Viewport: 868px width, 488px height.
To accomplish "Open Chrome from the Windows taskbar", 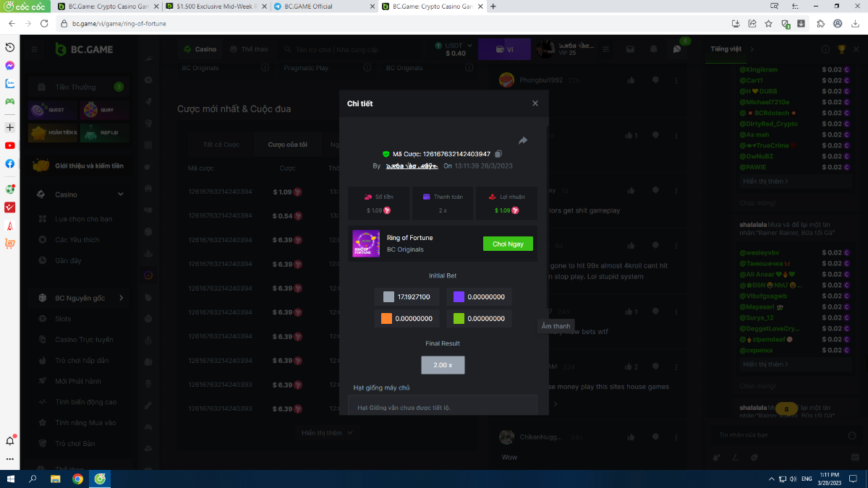I will [77, 479].
